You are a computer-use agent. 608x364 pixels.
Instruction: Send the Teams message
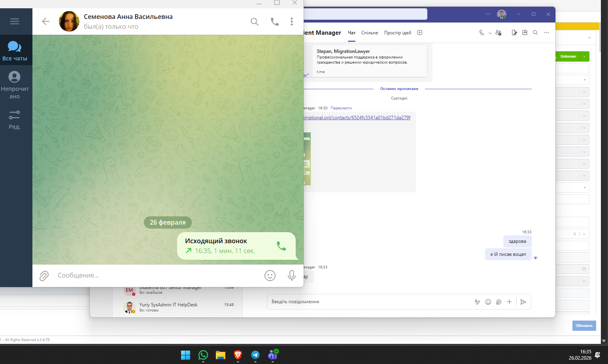[x=523, y=302]
